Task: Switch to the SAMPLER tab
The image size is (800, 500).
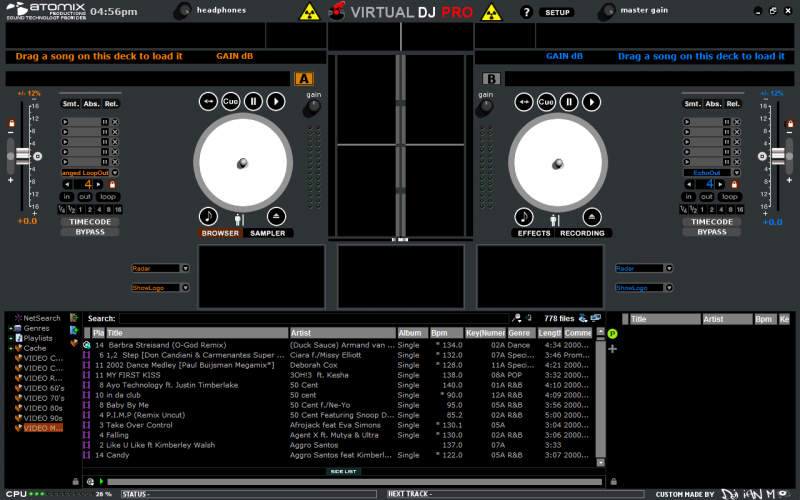Action: pyautogui.click(x=268, y=233)
